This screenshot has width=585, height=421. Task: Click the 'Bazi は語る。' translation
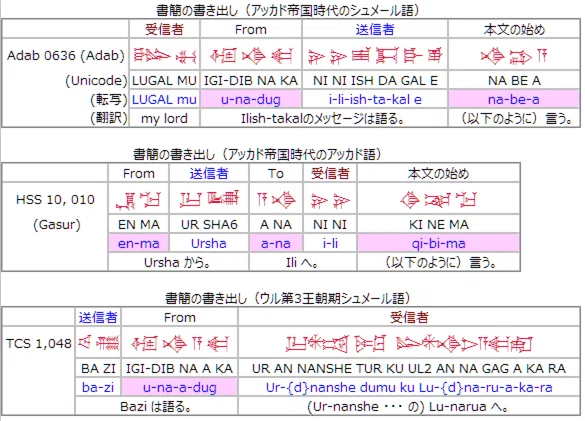(156, 407)
